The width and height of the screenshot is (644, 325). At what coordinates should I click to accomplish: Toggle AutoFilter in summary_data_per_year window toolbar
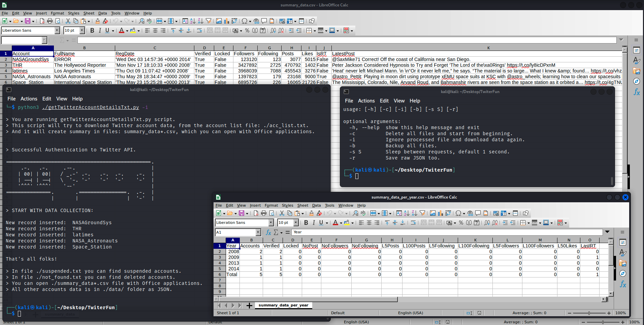point(422,213)
